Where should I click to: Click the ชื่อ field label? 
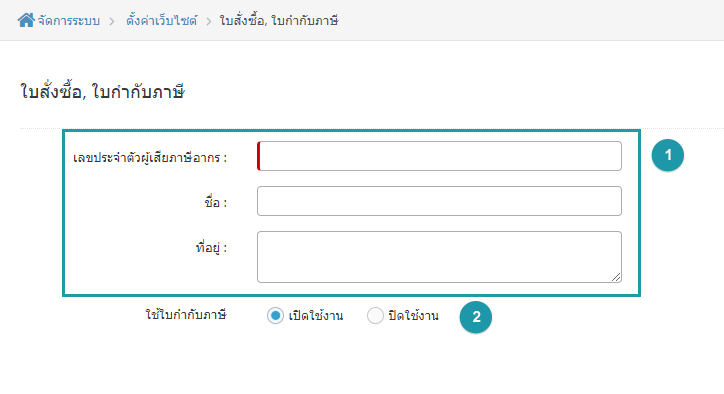tap(216, 202)
